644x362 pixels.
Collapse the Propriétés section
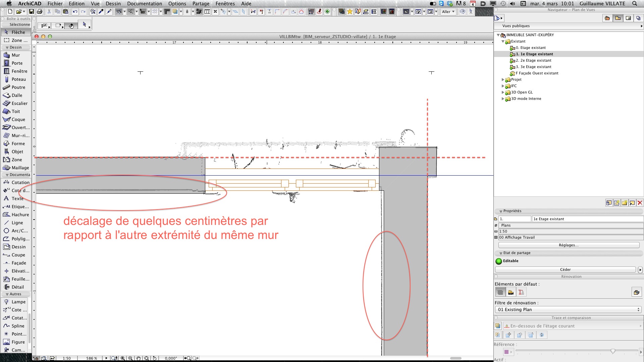click(501, 211)
